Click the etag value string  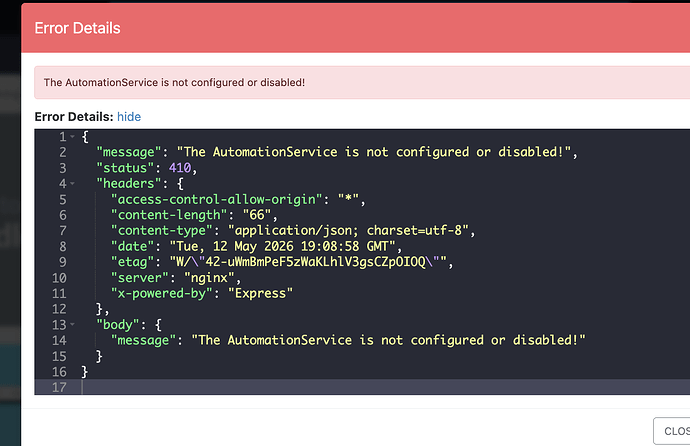[308, 262]
